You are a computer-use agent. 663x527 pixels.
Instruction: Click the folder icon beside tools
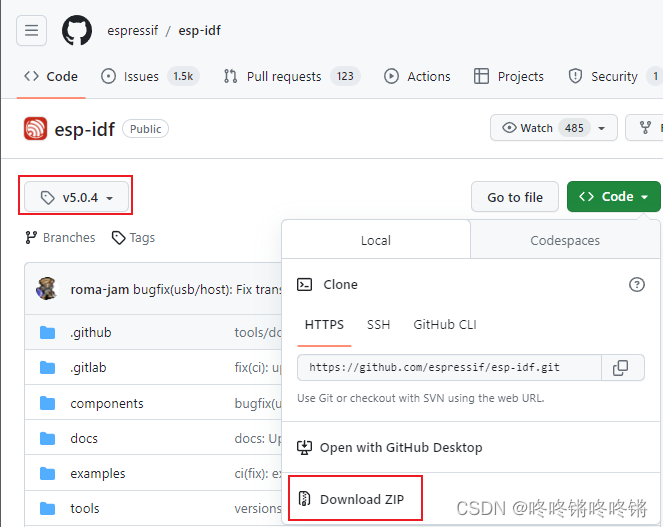pyautogui.click(x=47, y=508)
